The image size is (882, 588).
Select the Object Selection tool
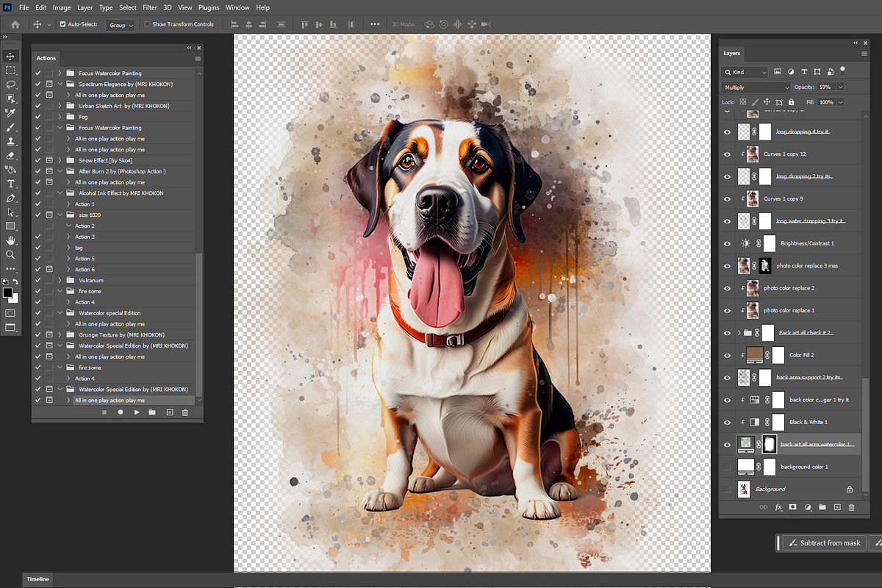[10, 98]
